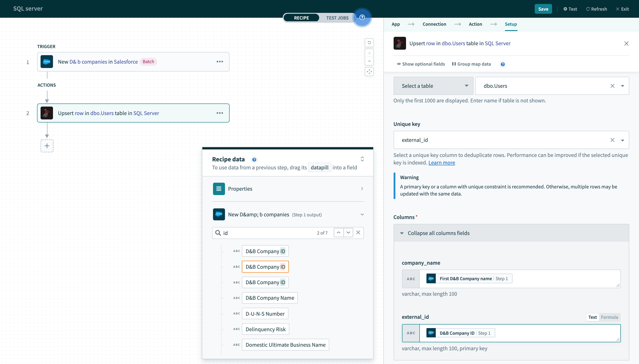Clear the datapill search field

(358, 233)
